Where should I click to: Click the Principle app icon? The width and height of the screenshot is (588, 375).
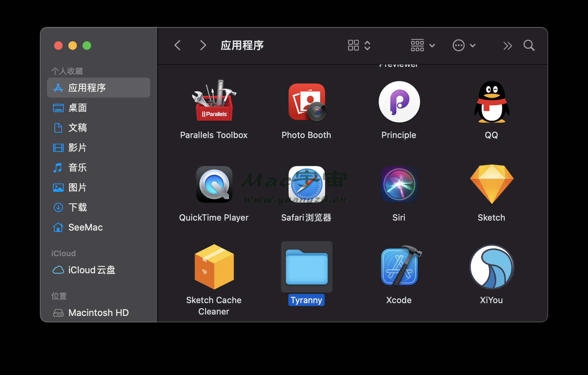click(x=399, y=102)
